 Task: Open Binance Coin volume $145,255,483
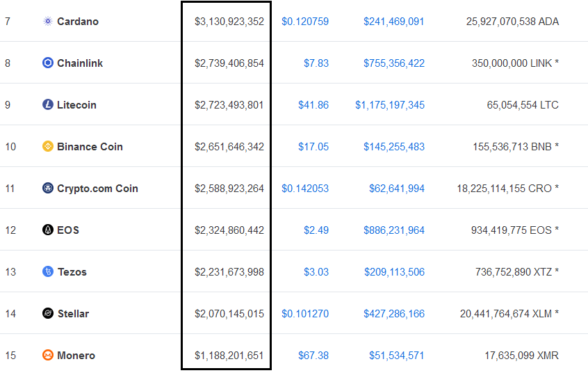[394, 147]
